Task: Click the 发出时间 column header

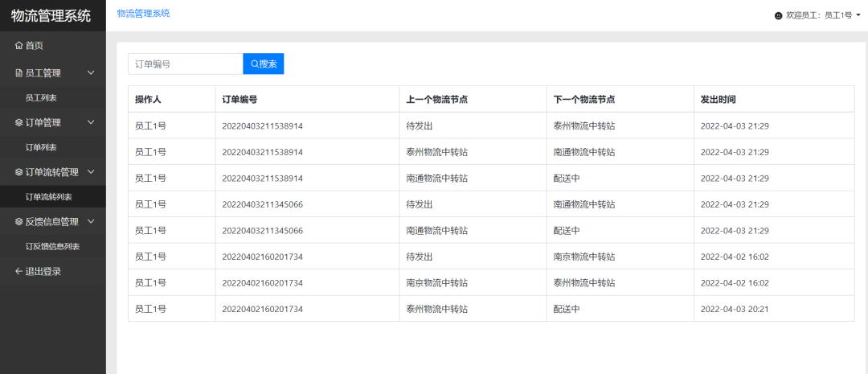Action: 718,99
